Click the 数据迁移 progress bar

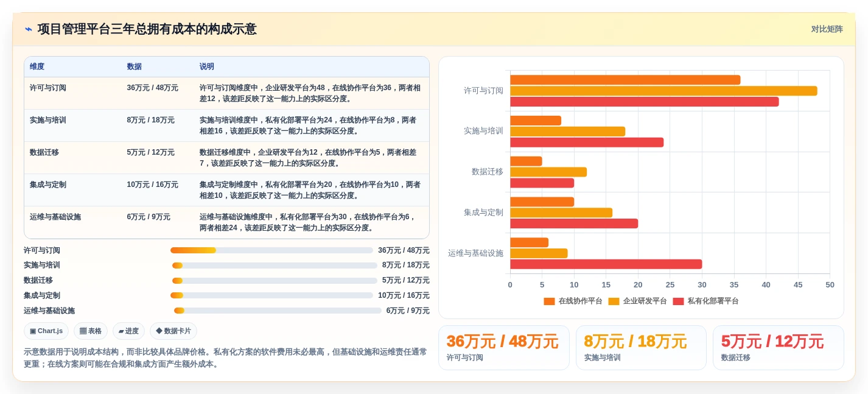pos(275,281)
